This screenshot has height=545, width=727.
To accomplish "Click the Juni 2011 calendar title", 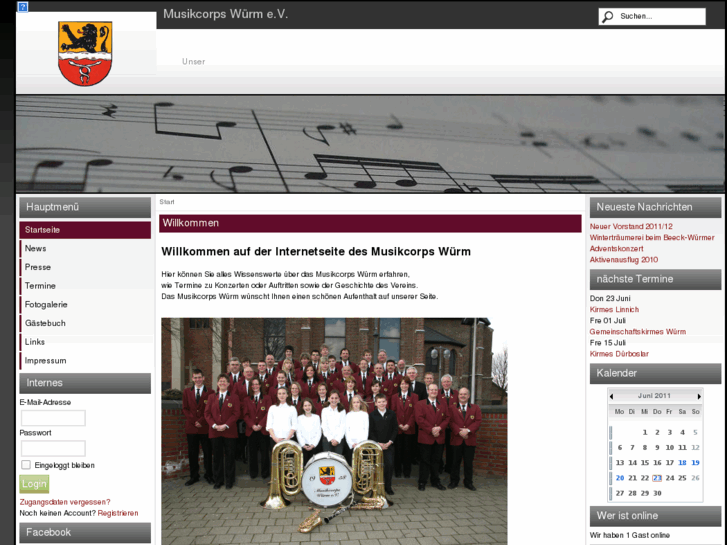I will [x=654, y=396].
